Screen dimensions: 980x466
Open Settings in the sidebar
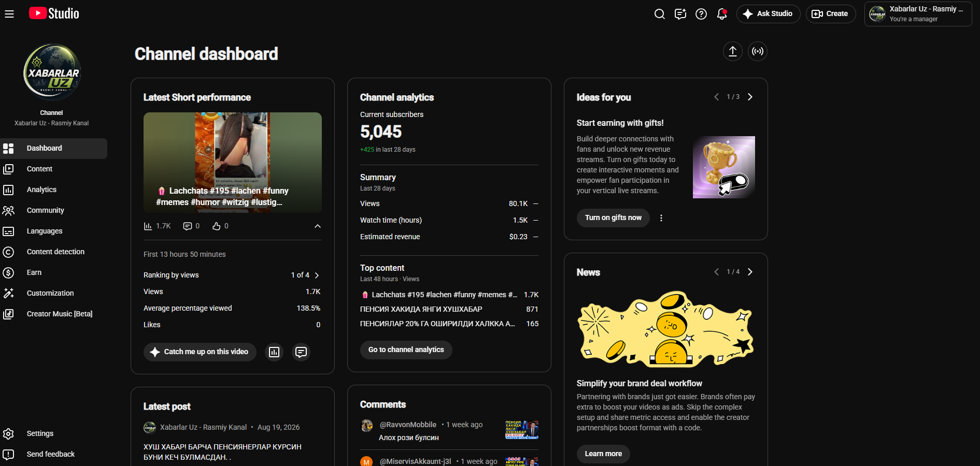54,433
